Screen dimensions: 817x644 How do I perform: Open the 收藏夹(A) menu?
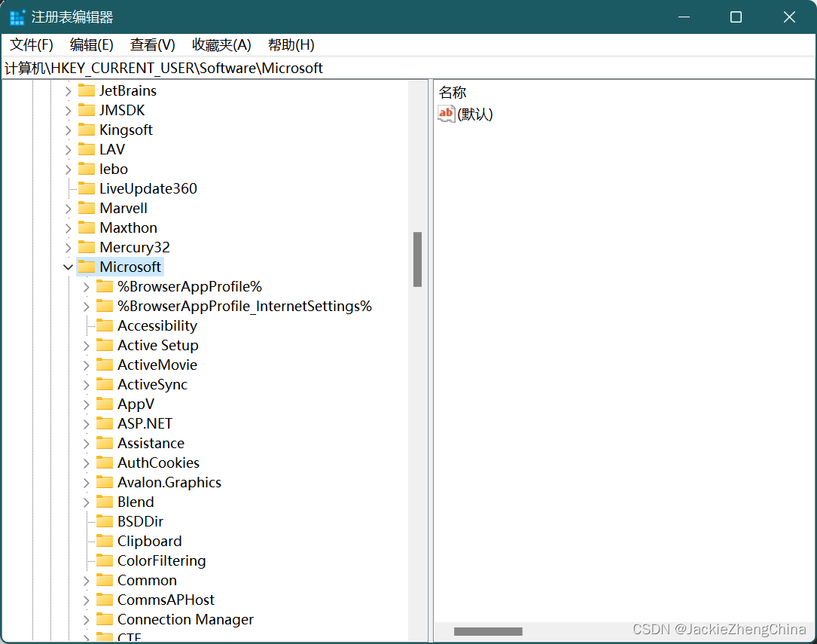click(x=221, y=44)
